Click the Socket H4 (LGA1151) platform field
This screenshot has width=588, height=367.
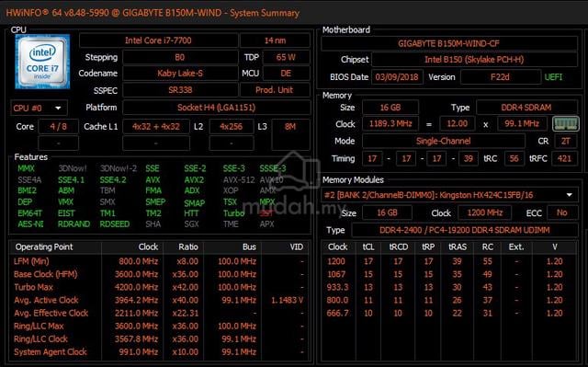(217, 108)
